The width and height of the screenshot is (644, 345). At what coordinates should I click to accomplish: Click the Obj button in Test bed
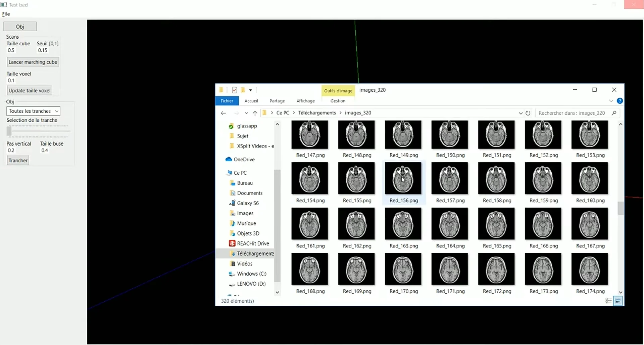click(x=20, y=27)
